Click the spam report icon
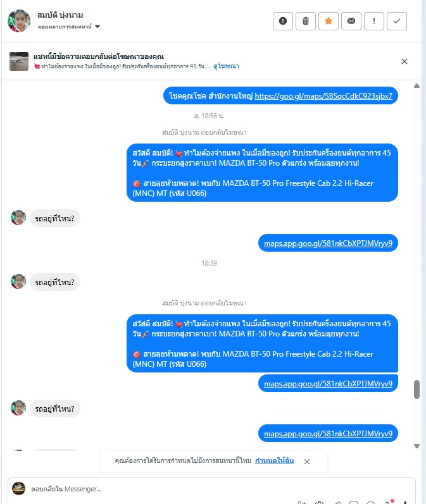This screenshot has height=504, width=426. (x=282, y=22)
